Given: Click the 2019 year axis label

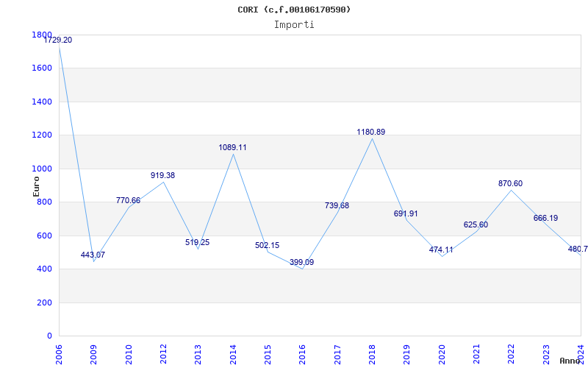Looking at the screenshot, I should tap(407, 355).
